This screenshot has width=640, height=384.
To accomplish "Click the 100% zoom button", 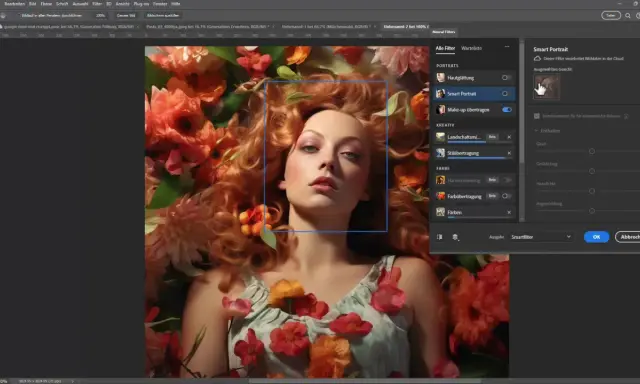I will [100, 16].
